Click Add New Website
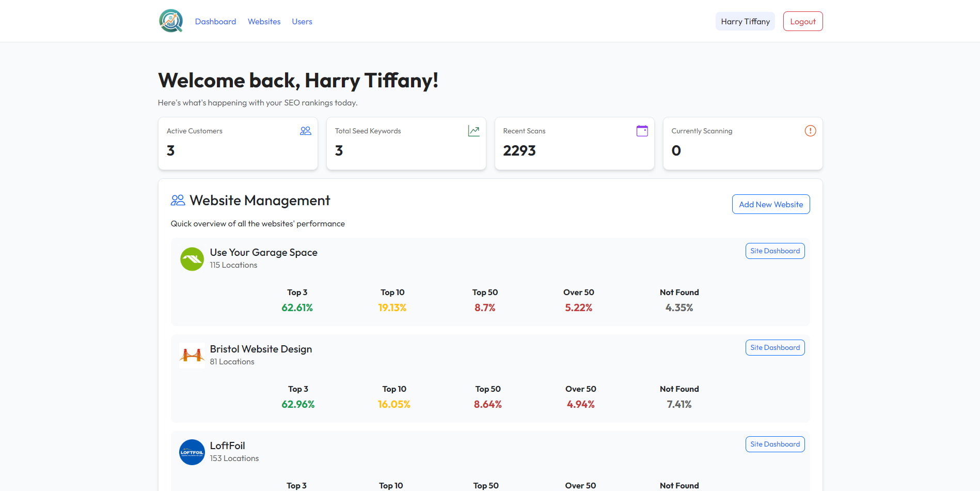Image resolution: width=980 pixels, height=491 pixels. pos(770,204)
